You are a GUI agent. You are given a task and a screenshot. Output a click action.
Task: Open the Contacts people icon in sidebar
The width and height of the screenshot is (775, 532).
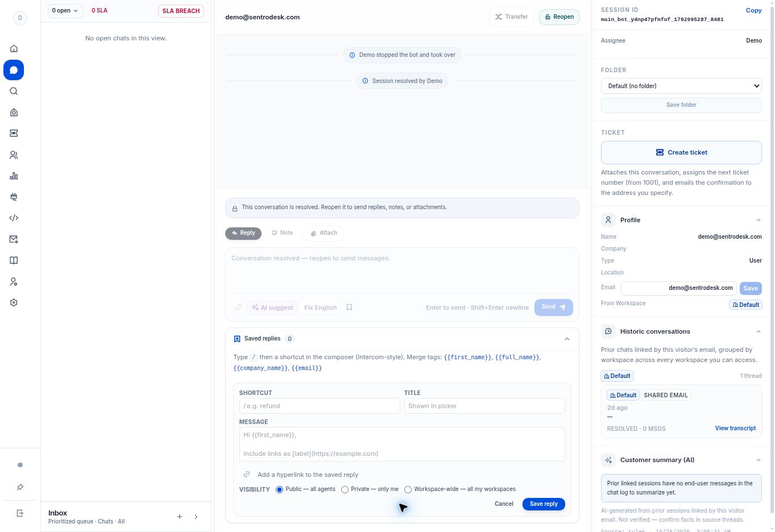[14, 155]
